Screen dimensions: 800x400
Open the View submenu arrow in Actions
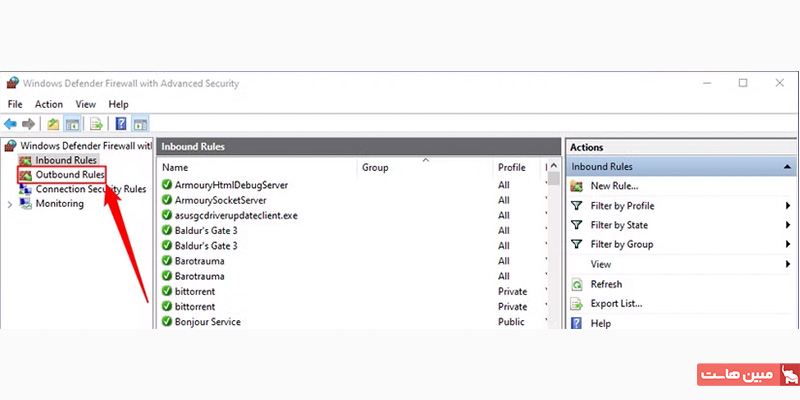coord(788,264)
